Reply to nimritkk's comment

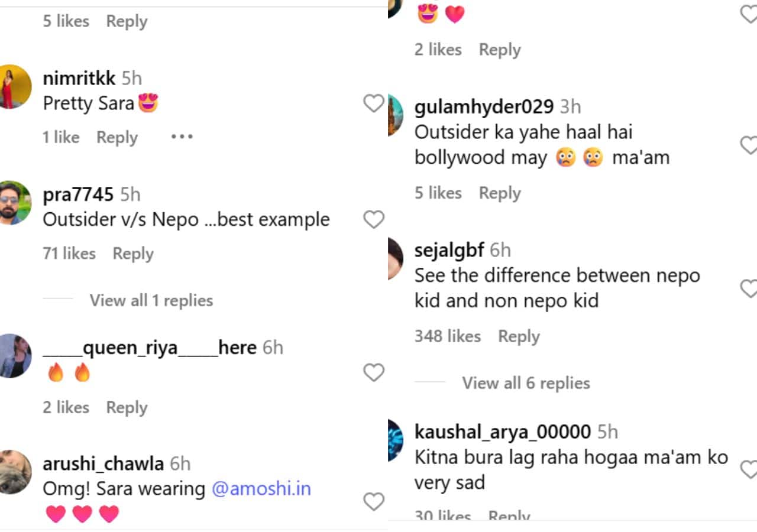(x=117, y=137)
